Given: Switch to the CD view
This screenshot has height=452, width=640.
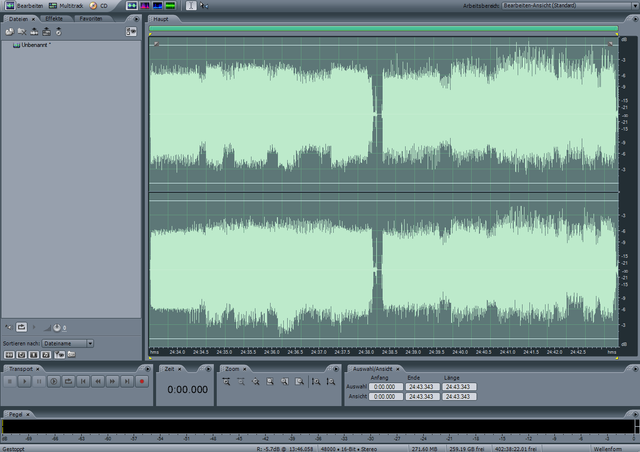Looking at the screenshot, I should pyautogui.click(x=98, y=6).
